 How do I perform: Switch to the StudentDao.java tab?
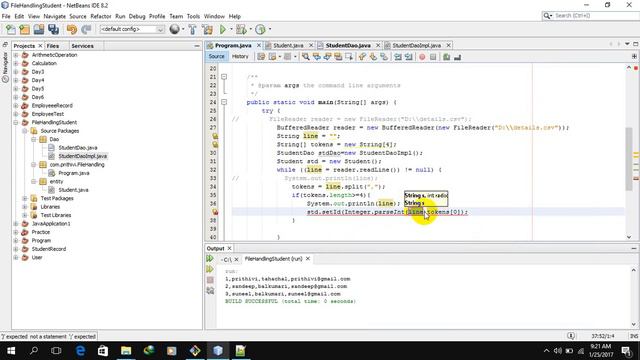348,45
